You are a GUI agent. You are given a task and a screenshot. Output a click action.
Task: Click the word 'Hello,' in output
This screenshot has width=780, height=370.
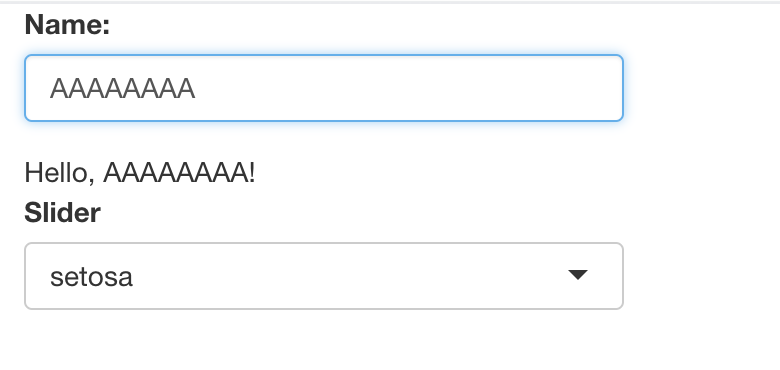click(x=59, y=174)
